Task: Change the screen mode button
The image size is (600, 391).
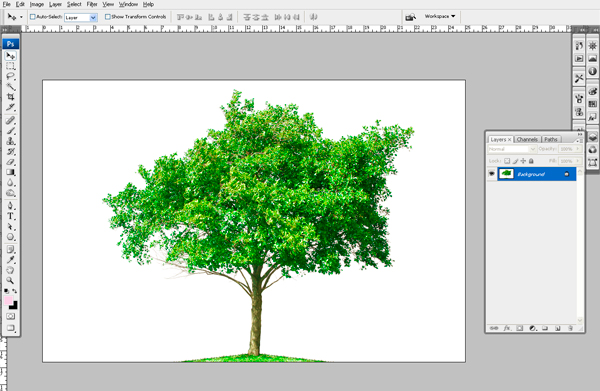Action: [x=10, y=328]
